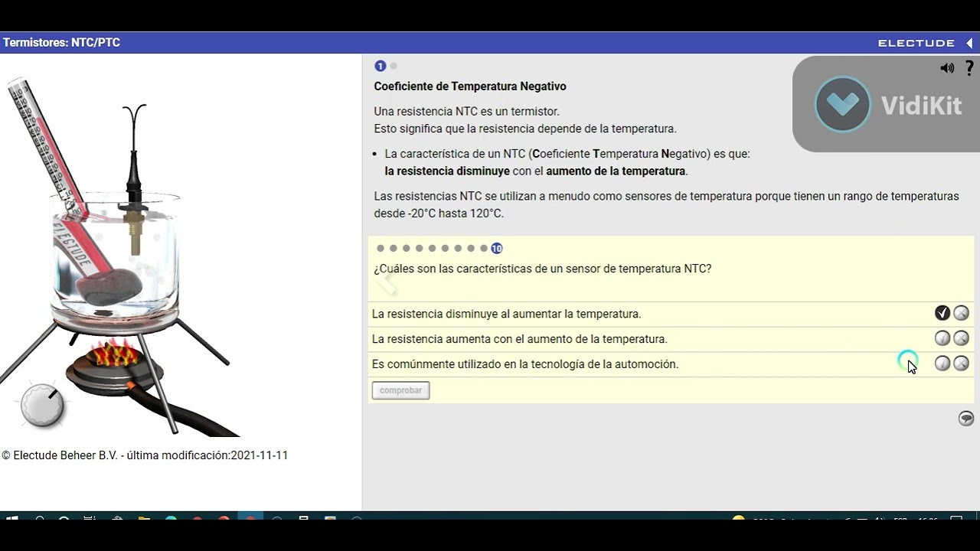The height and width of the screenshot is (551, 980).
Task: Select page 1 indicator of the lesson
Action: point(381,66)
